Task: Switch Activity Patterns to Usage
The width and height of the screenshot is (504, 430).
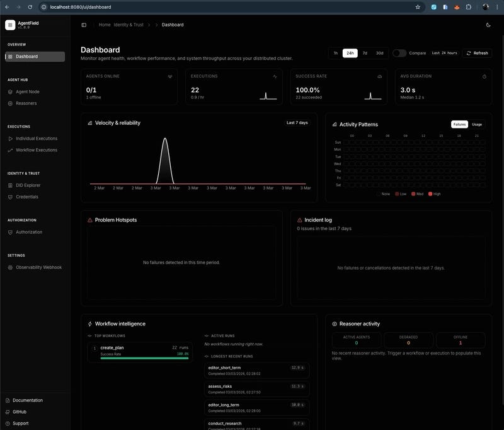Action: 477,124
